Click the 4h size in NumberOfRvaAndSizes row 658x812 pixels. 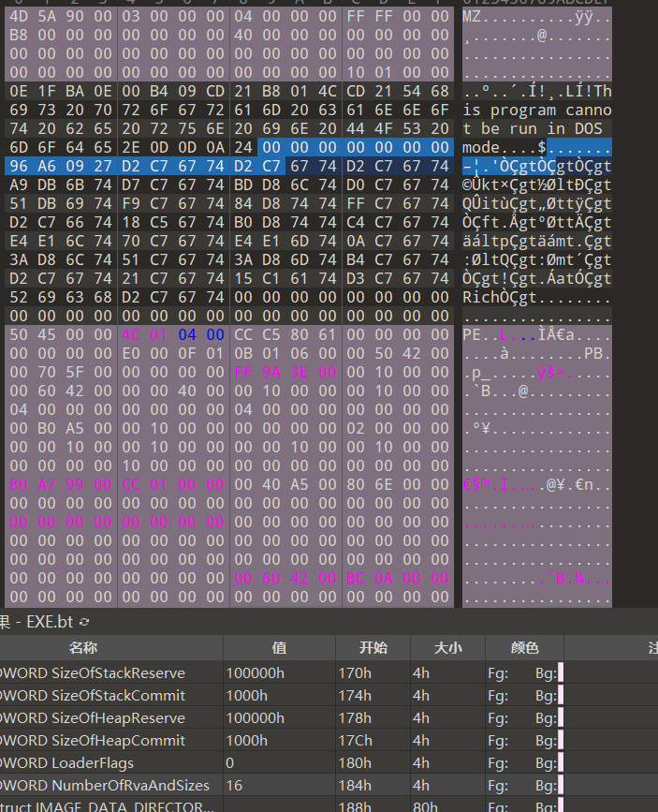[421, 785]
